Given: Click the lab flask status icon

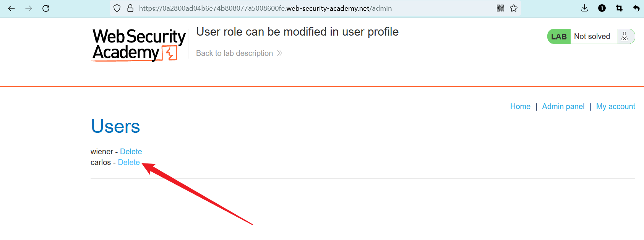Looking at the screenshot, I should tap(625, 37).
